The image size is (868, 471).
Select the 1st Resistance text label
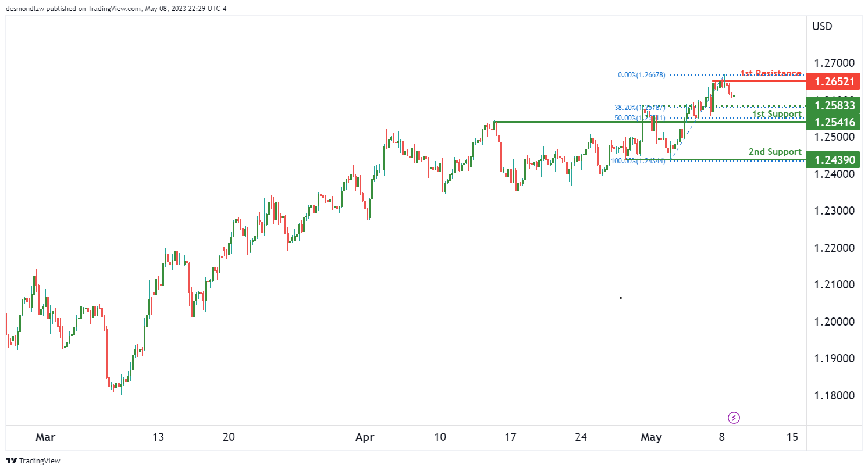pos(770,73)
